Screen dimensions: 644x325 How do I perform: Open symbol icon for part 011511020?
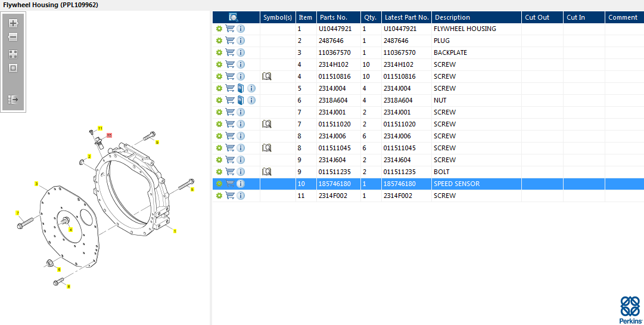coord(266,124)
